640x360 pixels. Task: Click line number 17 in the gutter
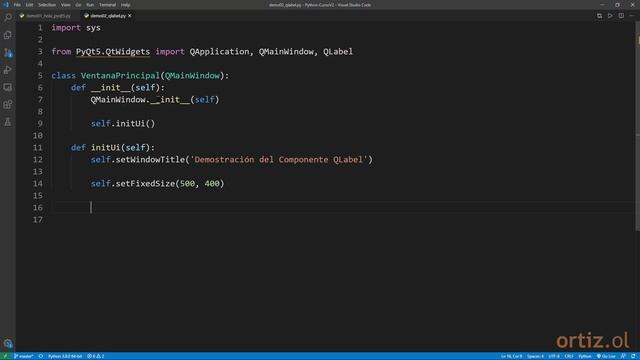point(38,220)
